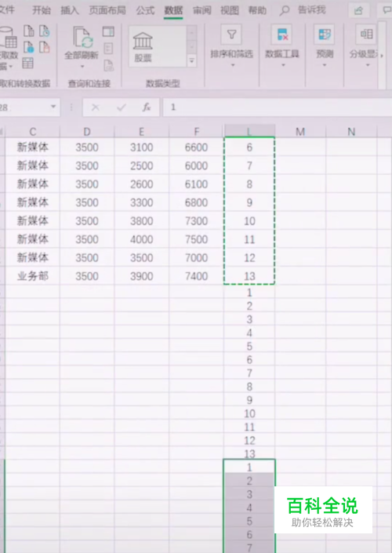Switch to the 页面布局 tab
The image size is (392, 553).
point(107,10)
